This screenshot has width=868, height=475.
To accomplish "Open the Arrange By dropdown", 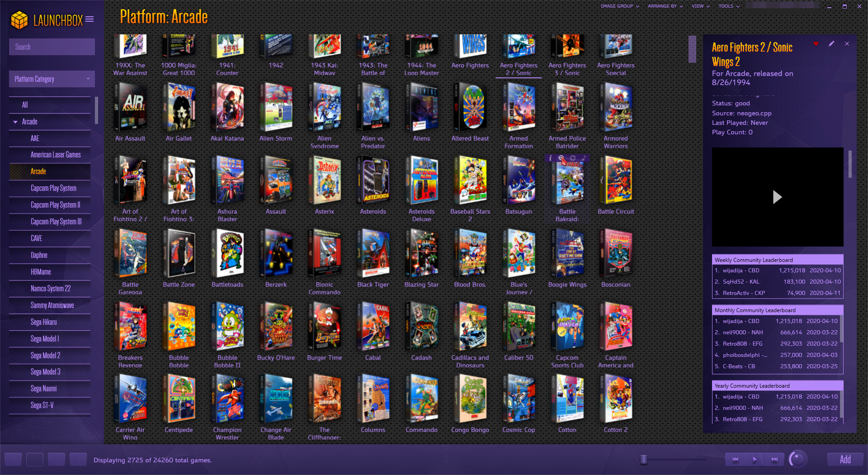I will pyautogui.click(x=665, y=6).
